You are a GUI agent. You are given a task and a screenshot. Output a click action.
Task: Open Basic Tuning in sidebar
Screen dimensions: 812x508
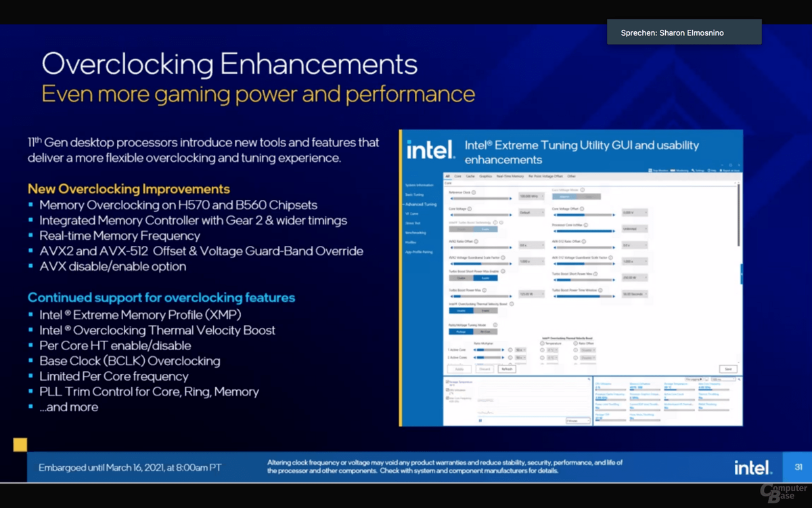point(414,195)
